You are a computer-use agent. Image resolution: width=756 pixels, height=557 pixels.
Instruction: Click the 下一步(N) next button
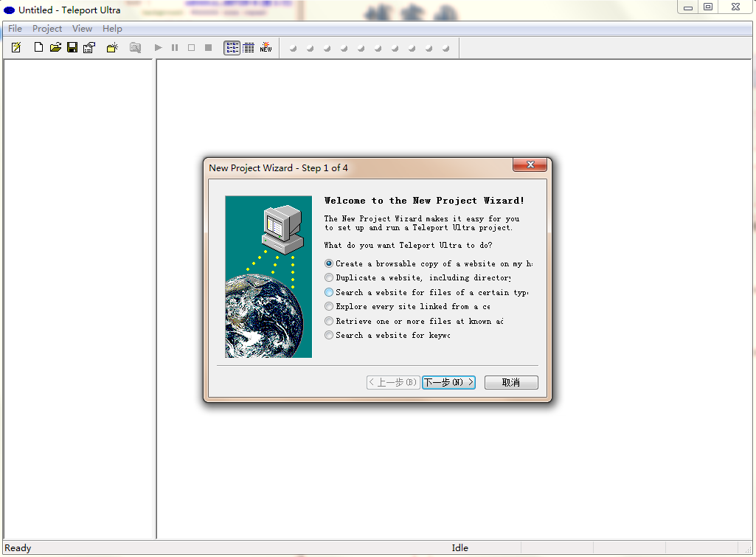tap(448, 382)
